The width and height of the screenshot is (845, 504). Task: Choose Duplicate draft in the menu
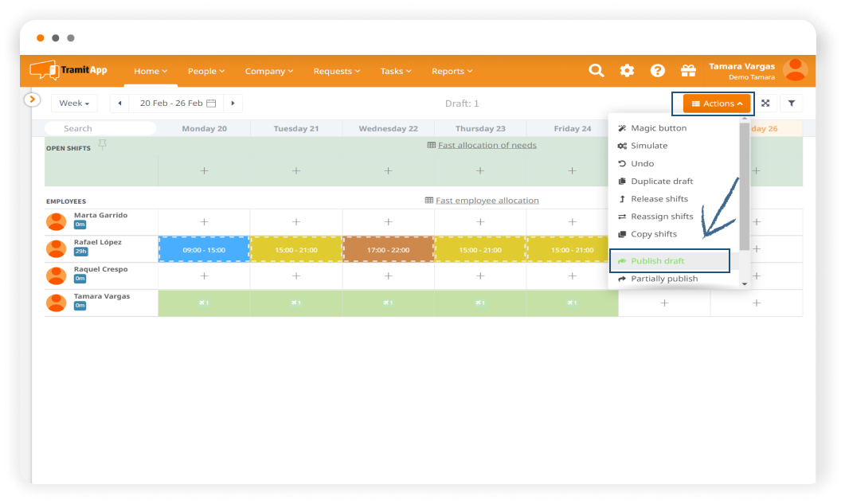(x=661, y=182)
